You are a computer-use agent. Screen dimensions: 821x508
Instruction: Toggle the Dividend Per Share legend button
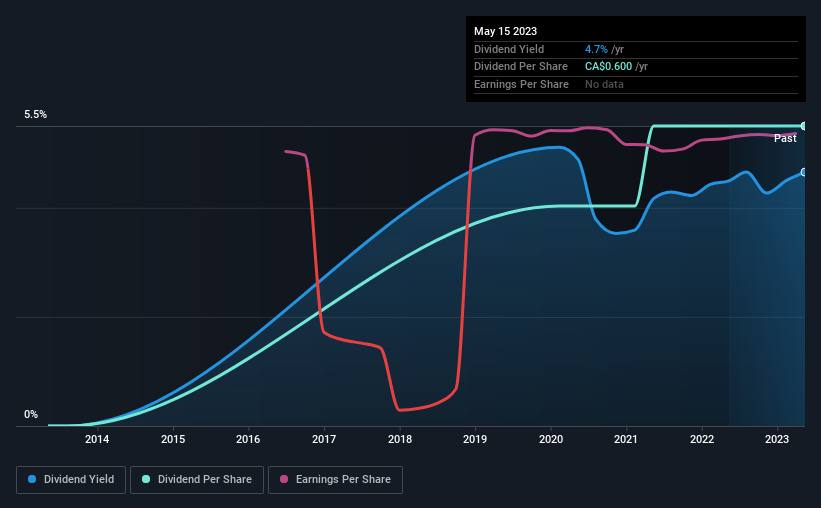(197, 480)
